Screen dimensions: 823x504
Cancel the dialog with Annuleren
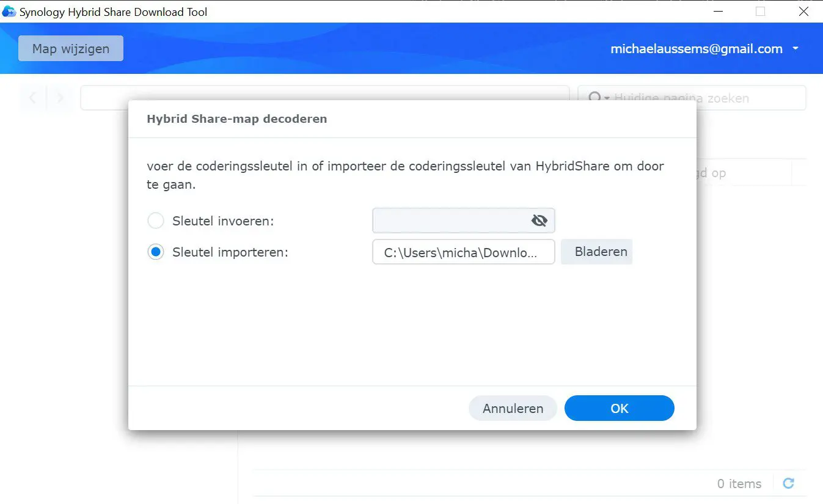pos(513,408)
